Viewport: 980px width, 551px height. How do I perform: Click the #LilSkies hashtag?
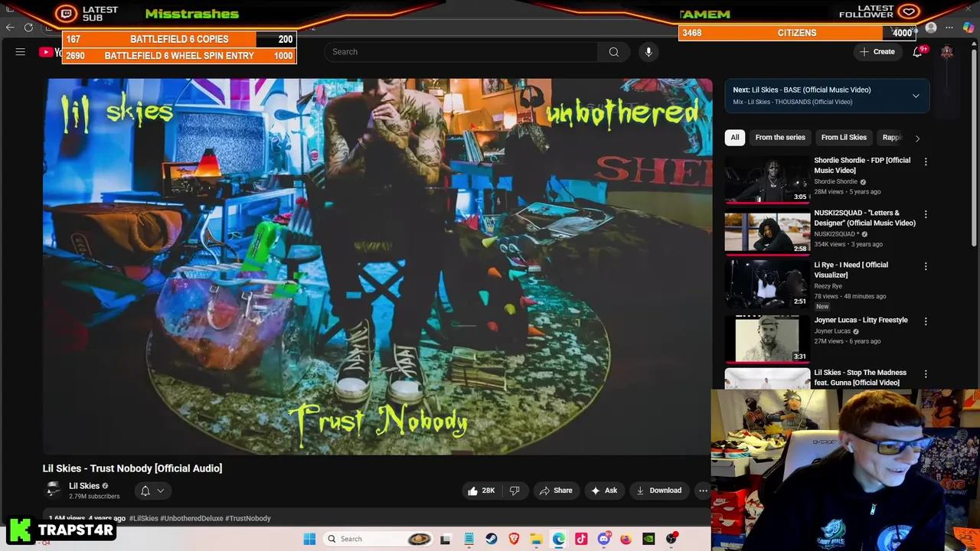(x=143, y=518)
